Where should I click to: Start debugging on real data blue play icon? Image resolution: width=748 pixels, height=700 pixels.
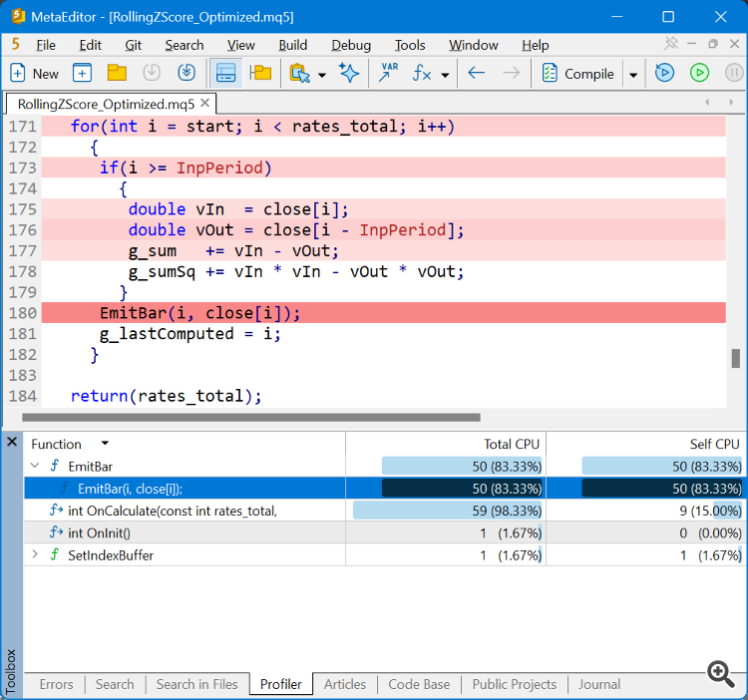coord(664,73)
